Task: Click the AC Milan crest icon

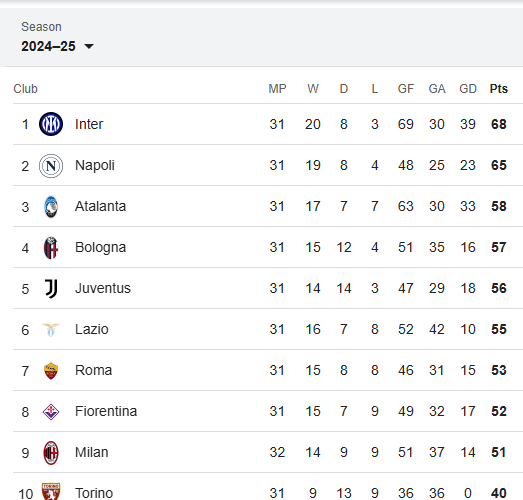Action: coord(51,453)
